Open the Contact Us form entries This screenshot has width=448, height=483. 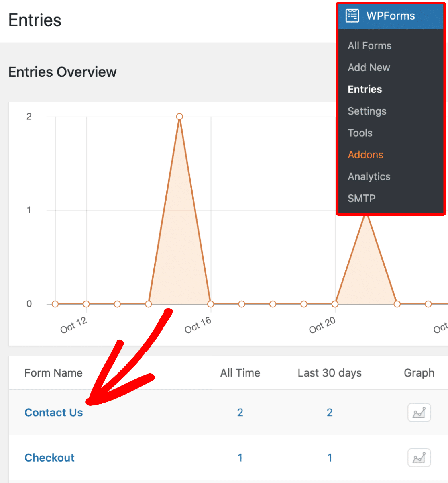pos(54,413)
